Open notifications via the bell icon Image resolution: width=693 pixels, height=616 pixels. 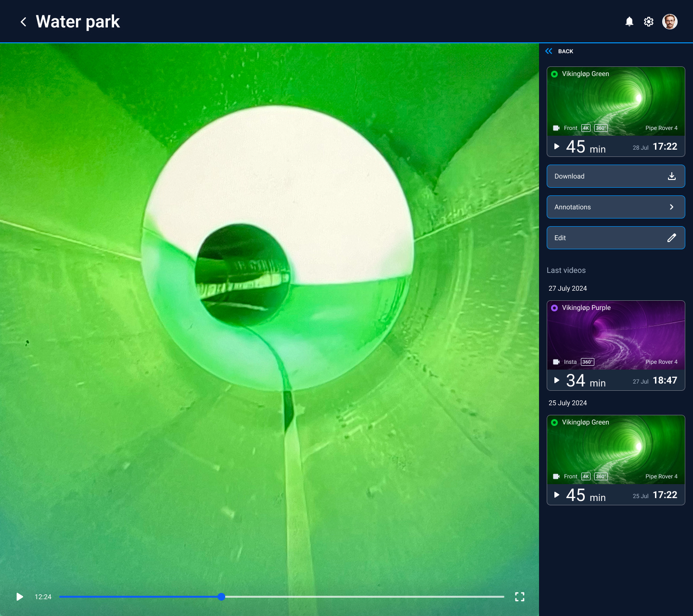(629, 21)
